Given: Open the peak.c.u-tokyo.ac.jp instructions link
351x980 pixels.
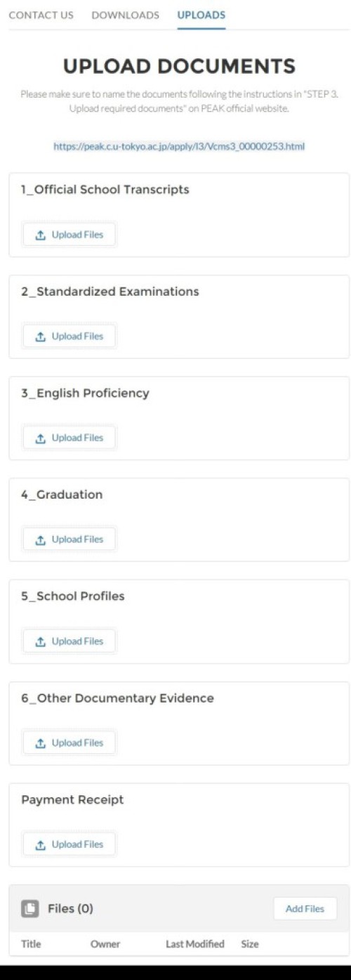Looking at the screenshot, I should click(x=179, y=147).
